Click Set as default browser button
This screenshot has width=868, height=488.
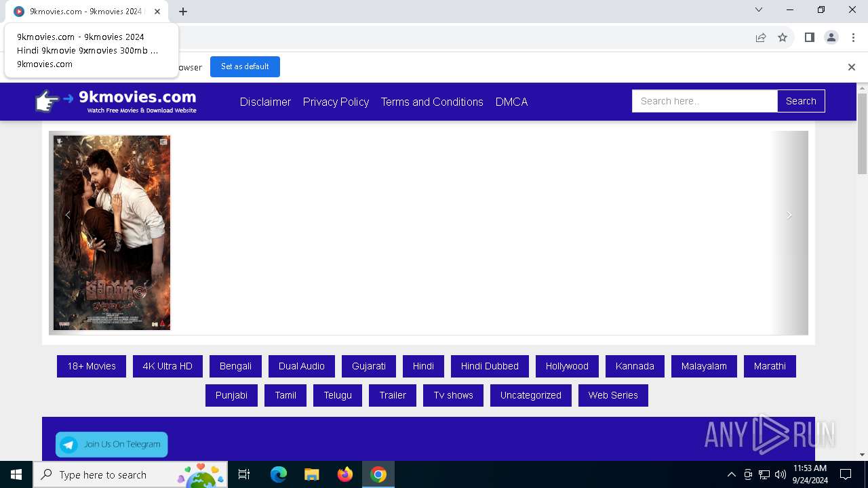[245, 66]
